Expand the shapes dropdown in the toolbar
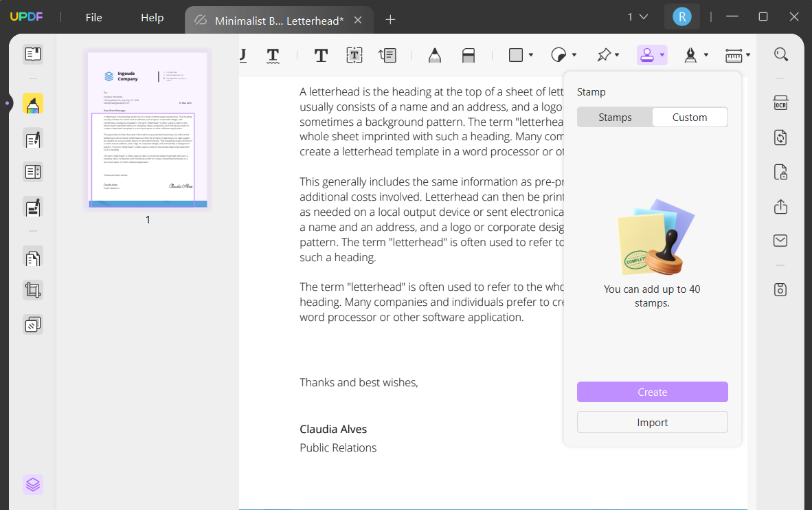The image size is (812, 510). point(531,54)
